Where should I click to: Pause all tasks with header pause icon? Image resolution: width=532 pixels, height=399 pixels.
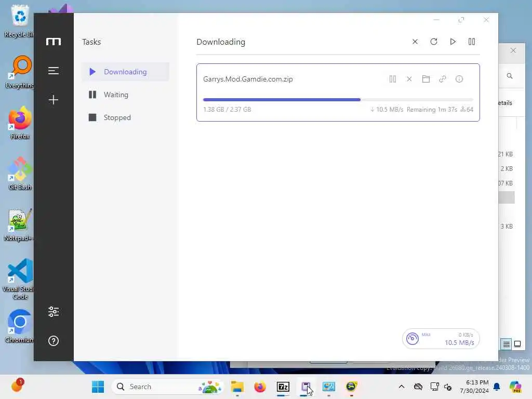tap(472, 42)
